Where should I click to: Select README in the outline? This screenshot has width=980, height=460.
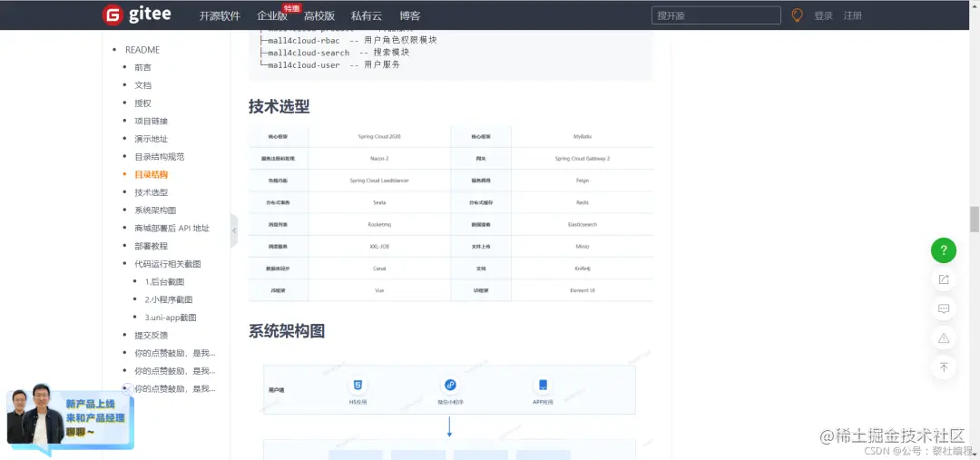pyautogui.click(x=142, y=49)
